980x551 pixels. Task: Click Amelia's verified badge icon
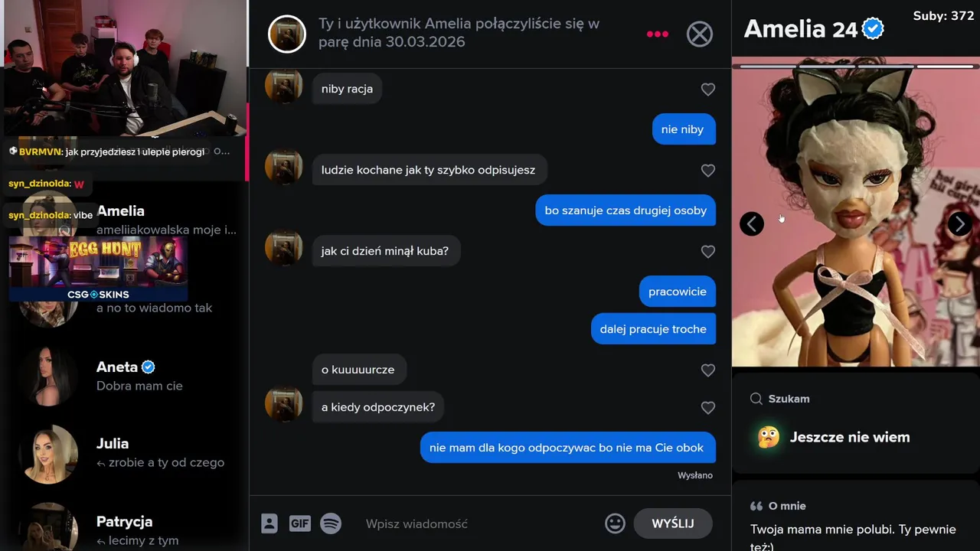873,29
